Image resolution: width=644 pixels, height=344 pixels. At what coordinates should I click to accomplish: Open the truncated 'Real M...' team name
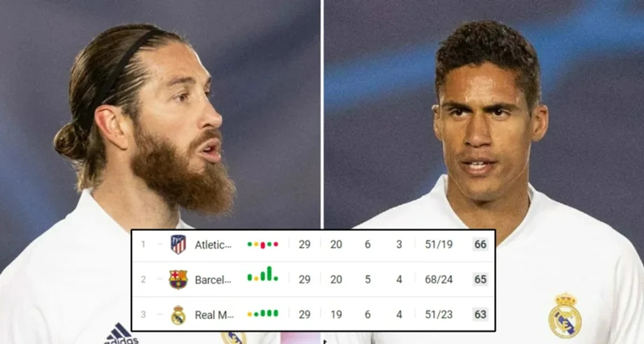coord(214,315)
